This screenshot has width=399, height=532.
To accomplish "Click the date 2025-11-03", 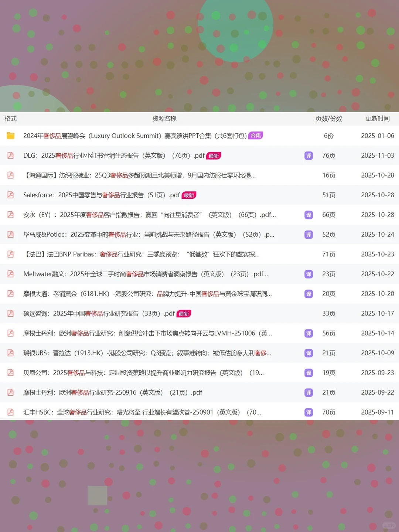I will [x=378, y=156].
